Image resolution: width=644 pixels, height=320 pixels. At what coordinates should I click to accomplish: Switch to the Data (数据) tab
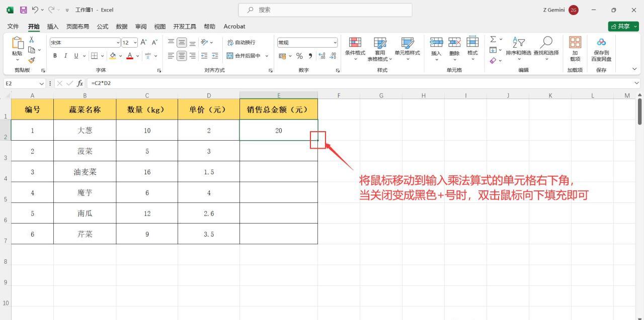click(x=122, y=26)
